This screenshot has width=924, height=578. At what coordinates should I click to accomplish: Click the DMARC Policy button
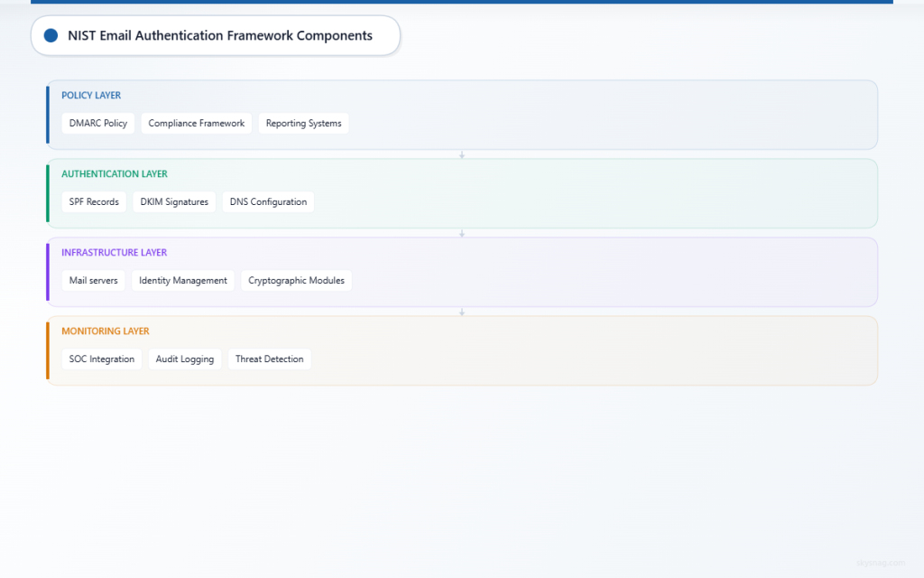(x=97, y=123)
